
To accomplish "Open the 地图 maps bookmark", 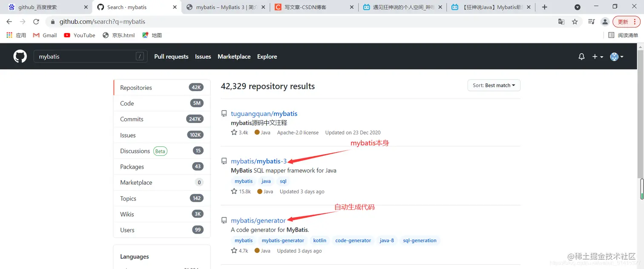I will [x=152, y=35].
